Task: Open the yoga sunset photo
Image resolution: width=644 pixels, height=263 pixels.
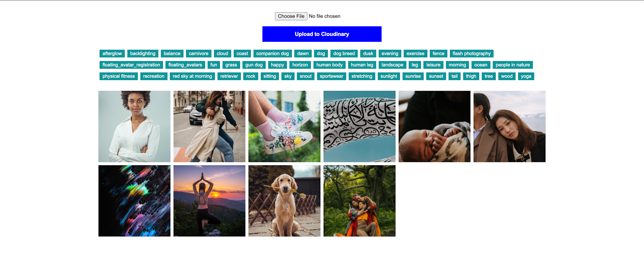Action: (x=209, y=201)
